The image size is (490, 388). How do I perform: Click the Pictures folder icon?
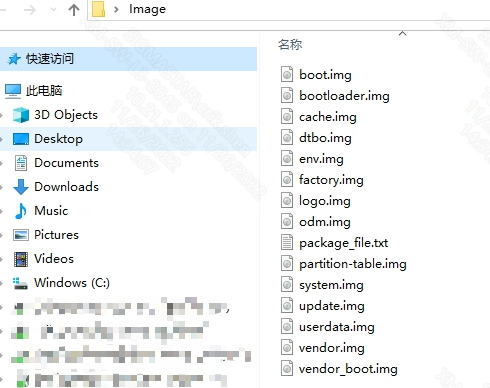click(21, 235)
